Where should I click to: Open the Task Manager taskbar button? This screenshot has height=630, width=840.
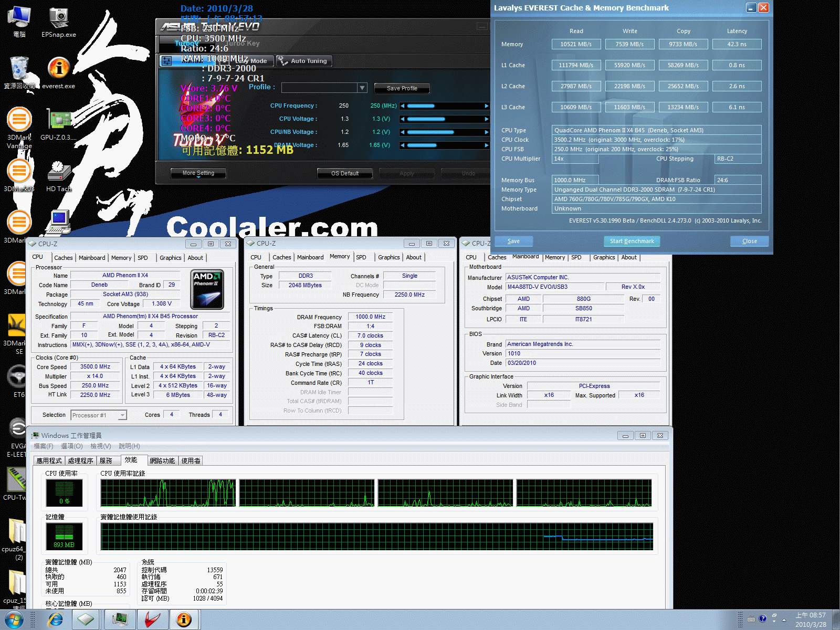pyautogui.click(x=120, y=619)
